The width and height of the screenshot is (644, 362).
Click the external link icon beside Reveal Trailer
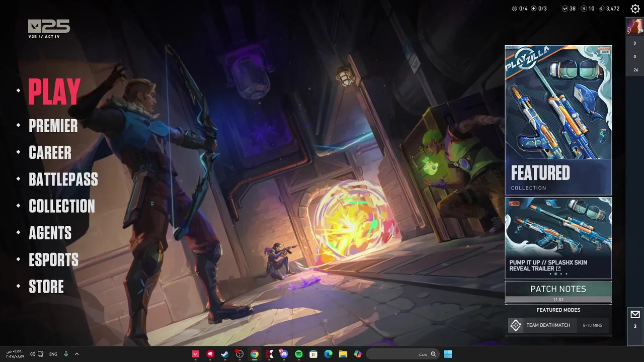tap(558, 268)
